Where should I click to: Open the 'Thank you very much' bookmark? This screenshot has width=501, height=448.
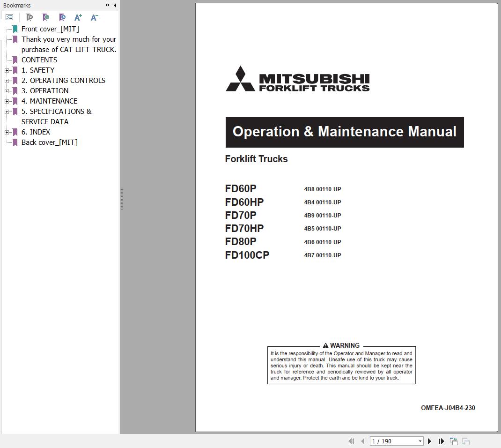pos(69,45)
